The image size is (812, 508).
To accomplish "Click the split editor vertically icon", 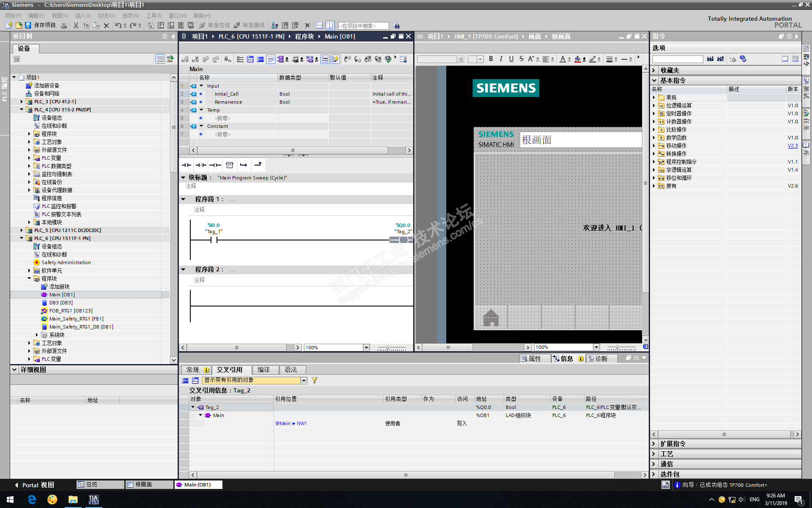I will pyautogui.click(x=330, y=25).
